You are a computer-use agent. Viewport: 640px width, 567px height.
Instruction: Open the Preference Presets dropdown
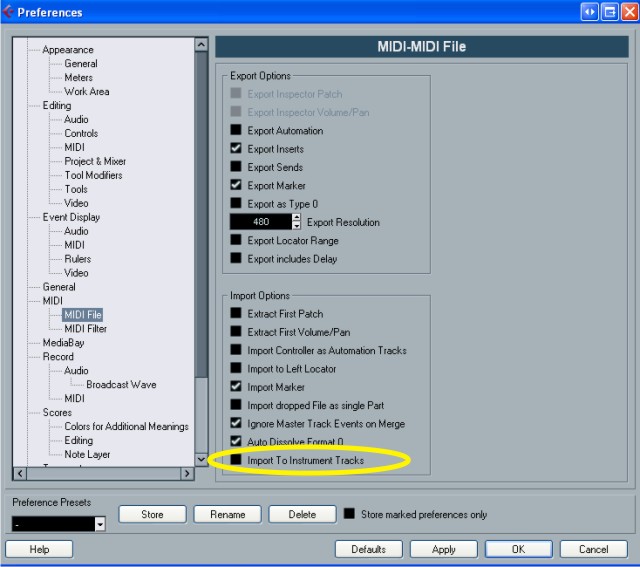point(100,524)
